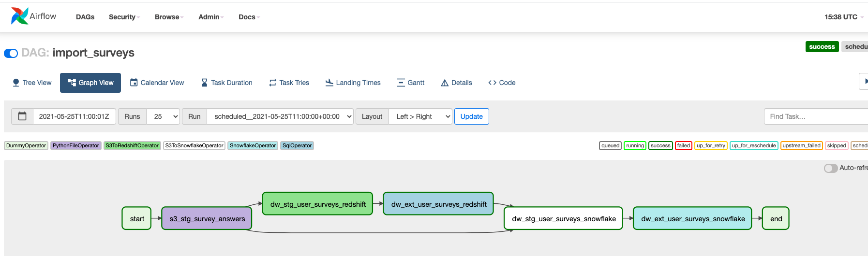Image resolution: width=868 pixels, height=256 pixels.
Task: Click the green success status badge
Action: tap(822, 47)
